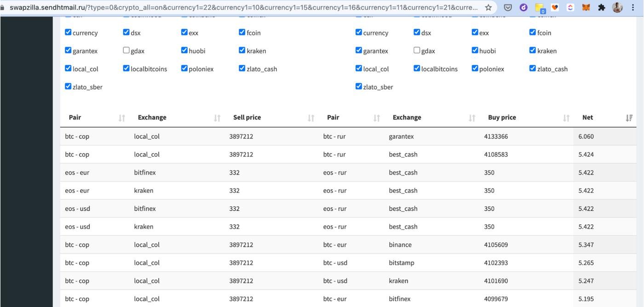This screenshot has height=307, width=644.
Task: Bookmark this page with the star icon
Action: pyautogui.click(x=489, y=7)
